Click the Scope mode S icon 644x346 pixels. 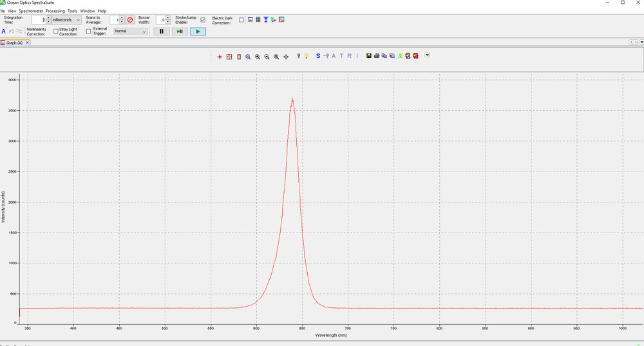pyautogui.click(x=318, y=56)
